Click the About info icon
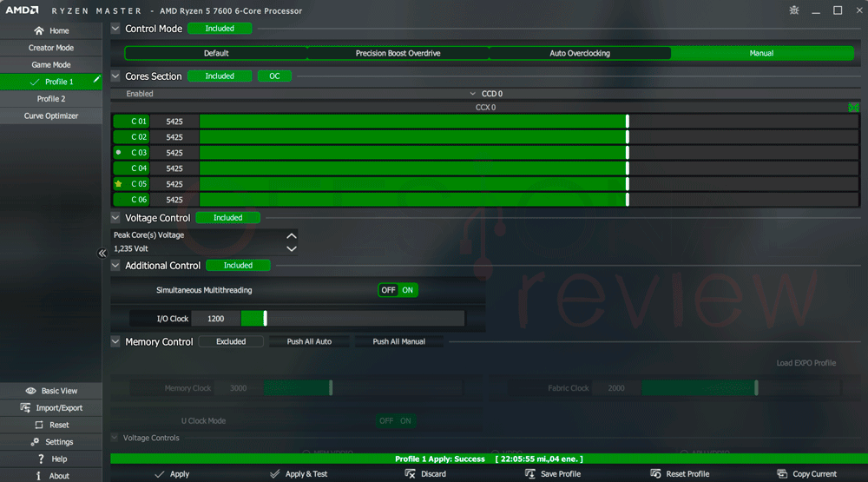868x482 pixels. 38,476
